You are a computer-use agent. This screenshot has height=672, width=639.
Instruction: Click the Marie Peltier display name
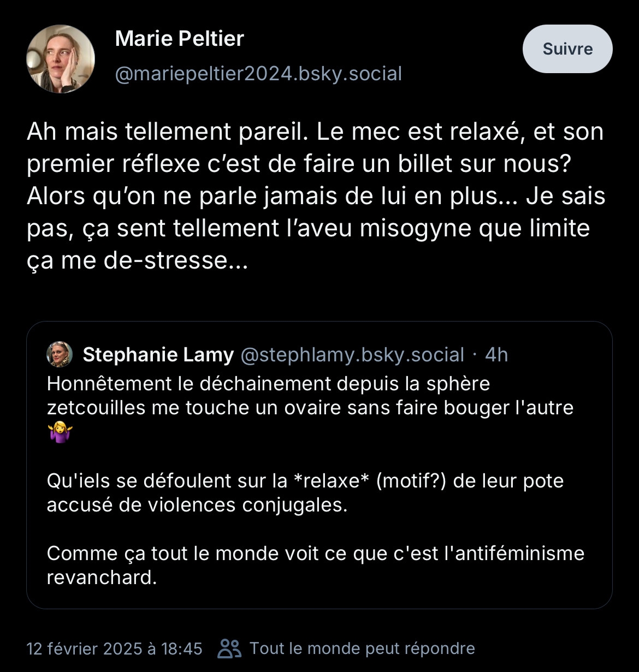coord(180,39)
